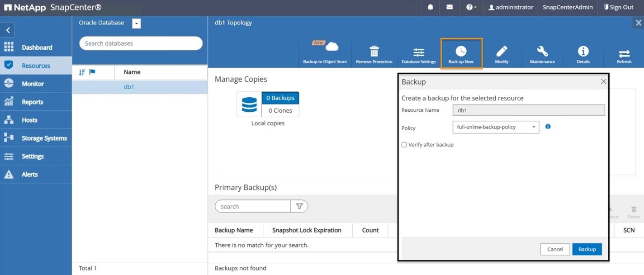
Task: Click the Resources shield icon
Action: (9, 65)
